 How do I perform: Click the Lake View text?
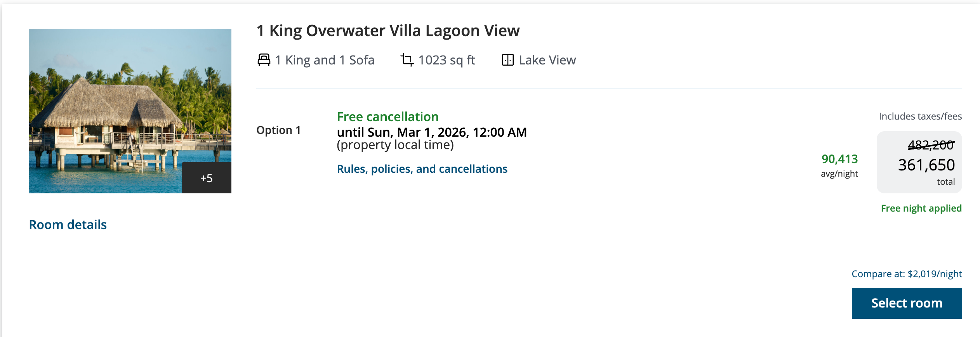547,60
